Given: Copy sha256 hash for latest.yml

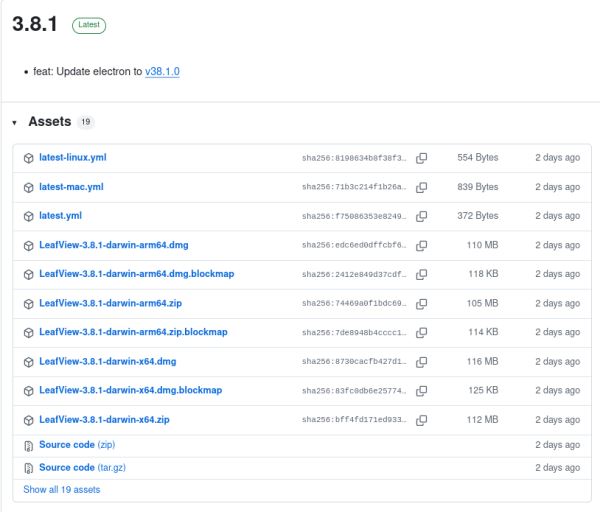Looking at the screenshot, I should 422,216.
